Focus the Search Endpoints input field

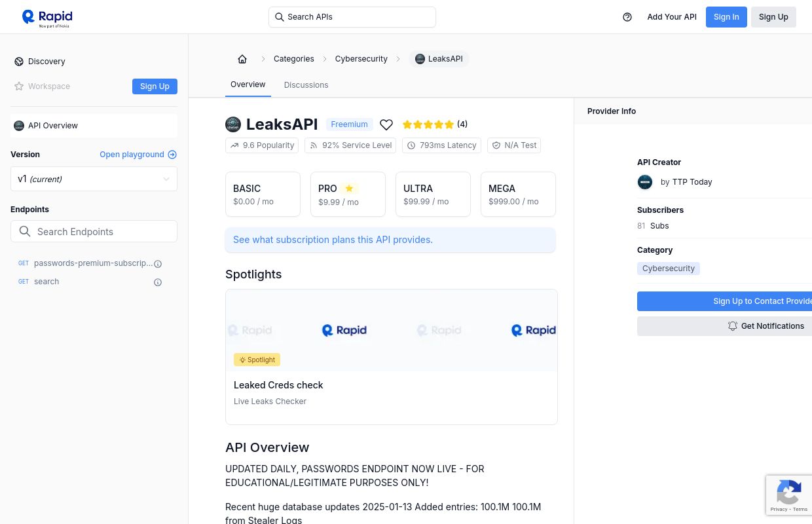(x=94, y=231)
